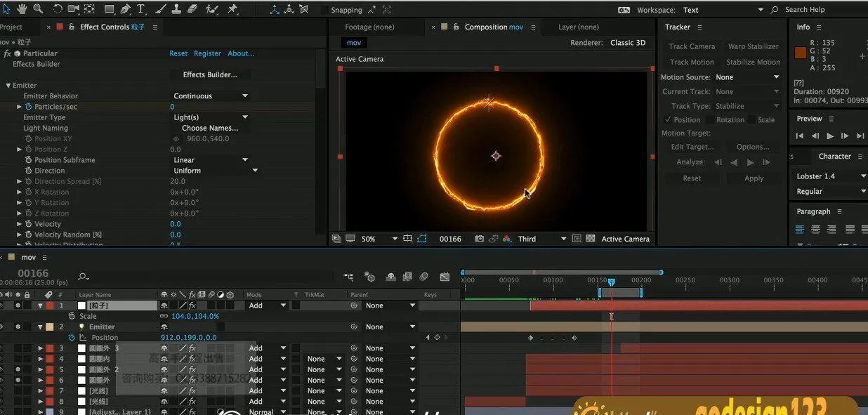Collapse the Emitter layer twirl arrow
The image size is (868, 415).
41,327
